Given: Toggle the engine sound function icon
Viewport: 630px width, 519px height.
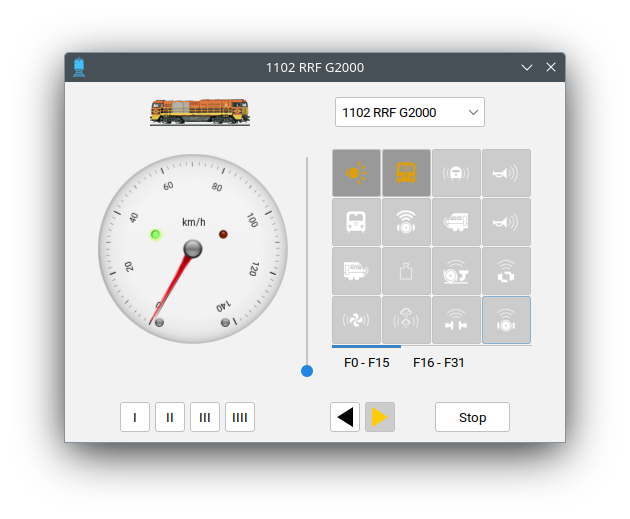Looking at the screenshot, I should pyautogui.click(x=506, y=271).
